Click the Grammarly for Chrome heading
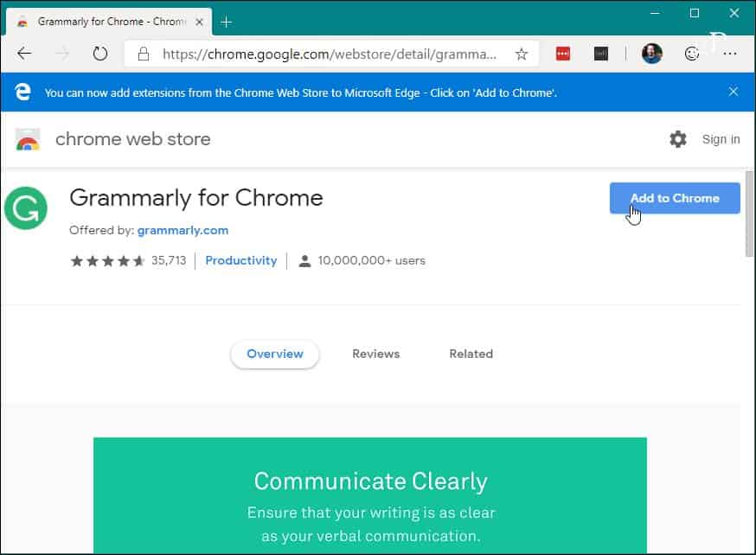 (196, 198)
